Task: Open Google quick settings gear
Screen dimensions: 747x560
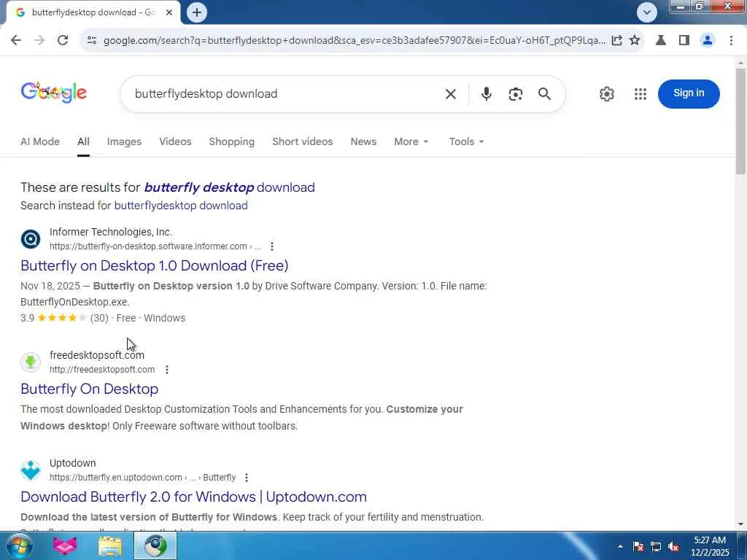Action: pyautogui.click(x=606, y=94)
